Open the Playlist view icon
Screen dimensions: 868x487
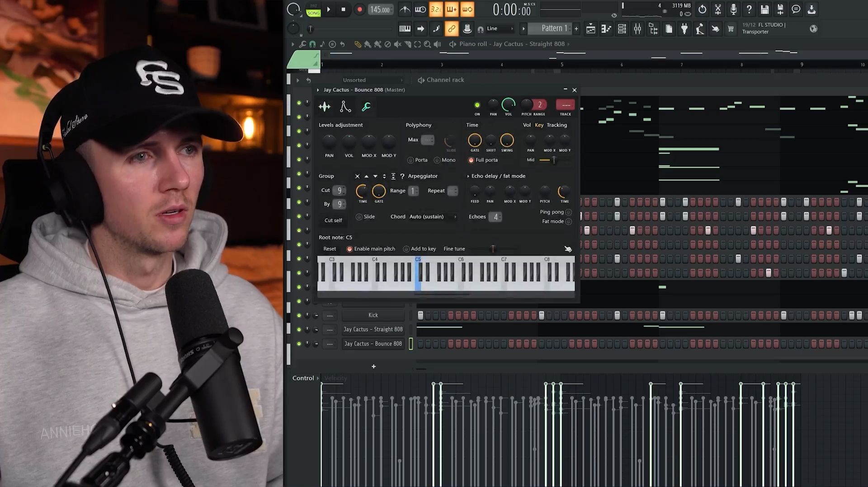click(x=590, y=29)
